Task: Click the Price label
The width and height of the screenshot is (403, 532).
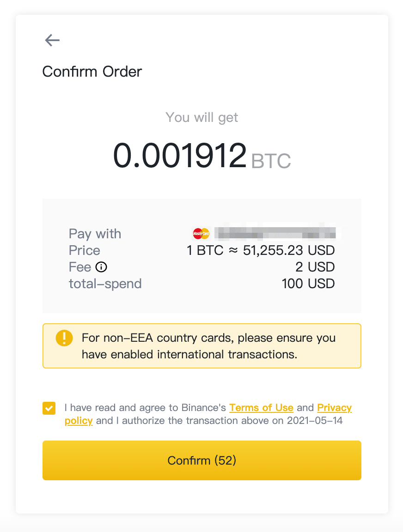Action: (x=85, y=250)
